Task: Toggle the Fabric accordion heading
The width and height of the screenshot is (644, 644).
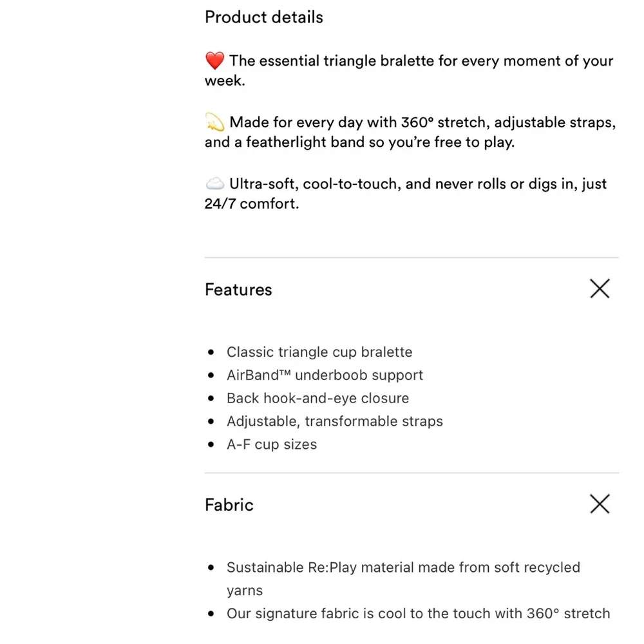Action: (x=229, y=504)
